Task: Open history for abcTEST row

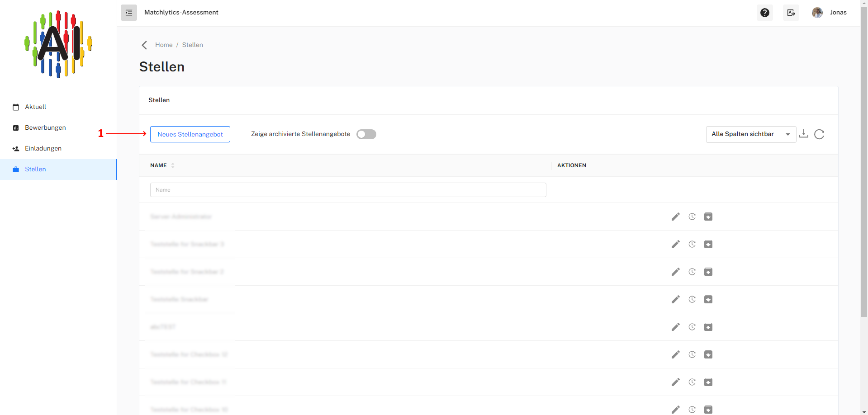Action: tap(692, 327)
